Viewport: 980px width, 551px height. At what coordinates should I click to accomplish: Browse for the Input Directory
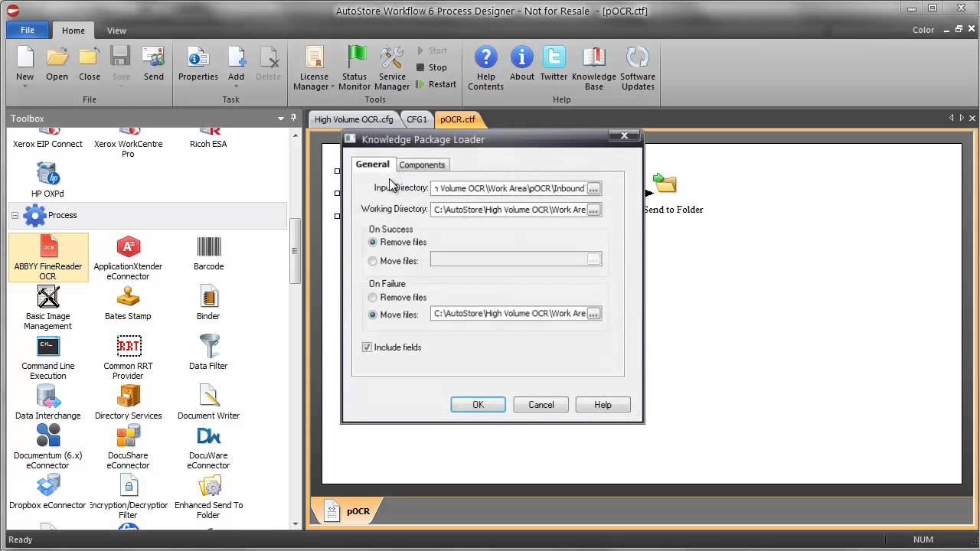click(594, 188)
